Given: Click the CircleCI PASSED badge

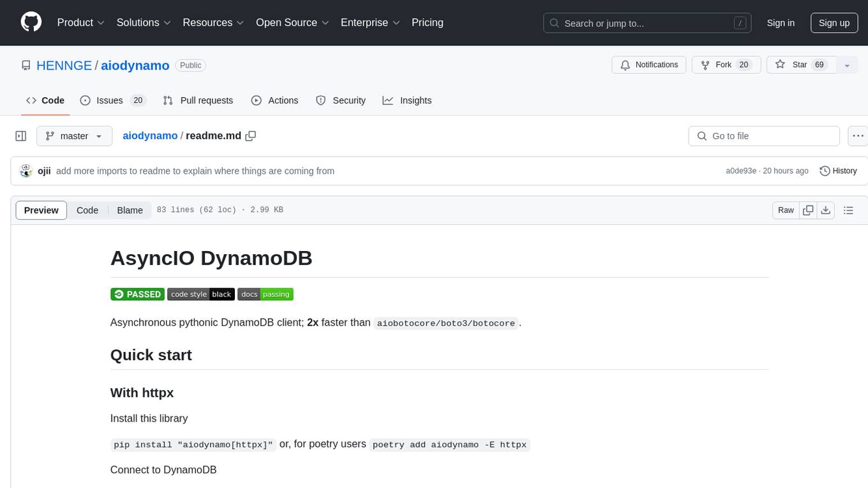Looking at the screenshot, I should pyautogui.click(x=138, y=294).
